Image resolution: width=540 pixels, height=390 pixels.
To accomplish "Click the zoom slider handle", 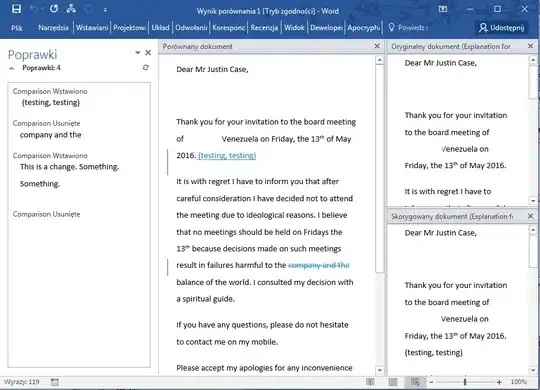I will [465, 382].
